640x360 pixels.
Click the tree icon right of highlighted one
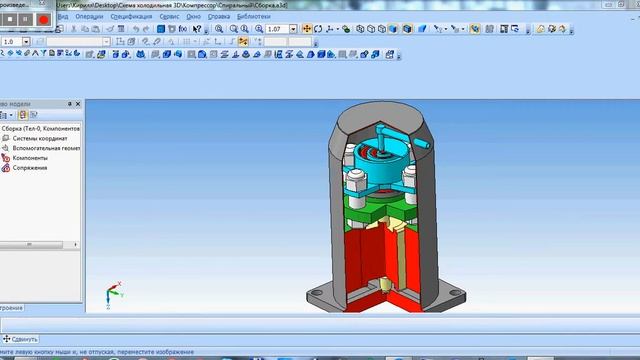(x=34, y=115)
